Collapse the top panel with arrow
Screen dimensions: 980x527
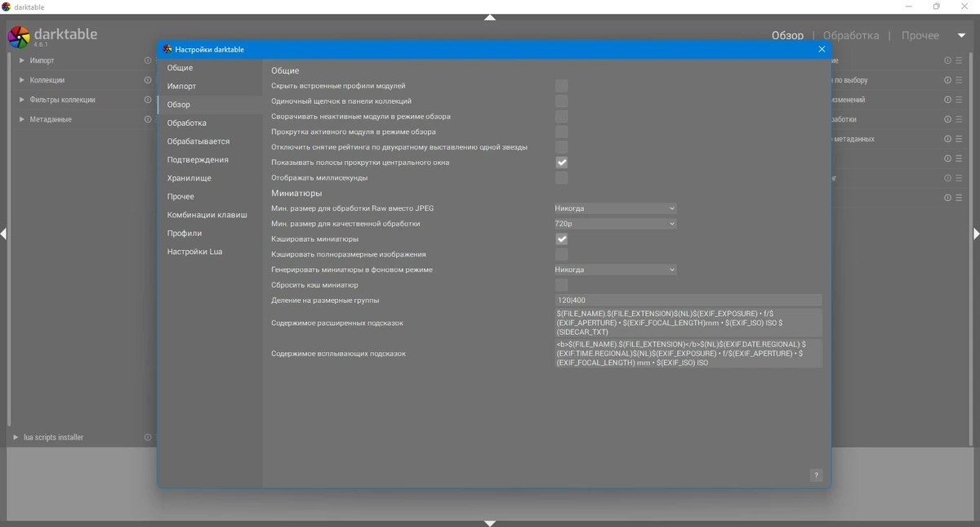click(x=490, y=17)
